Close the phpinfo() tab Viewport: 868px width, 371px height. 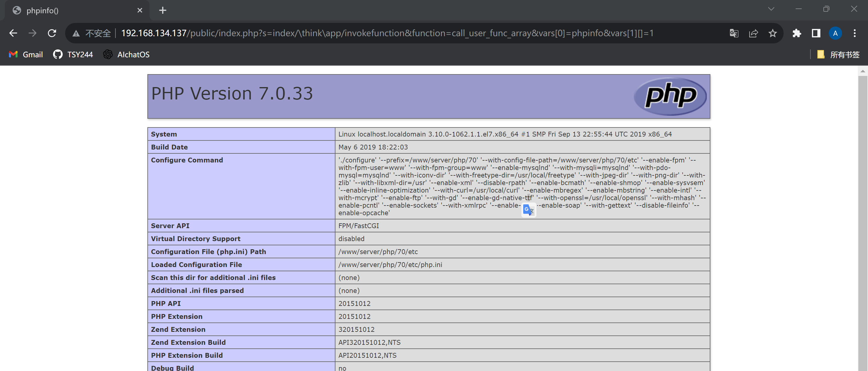coord(140,11)
